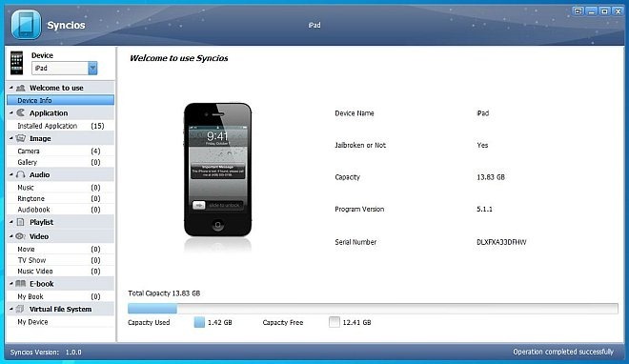Click the headphones icon beside Audio
The image size is (629, 364).
click(x=20, y=174)
